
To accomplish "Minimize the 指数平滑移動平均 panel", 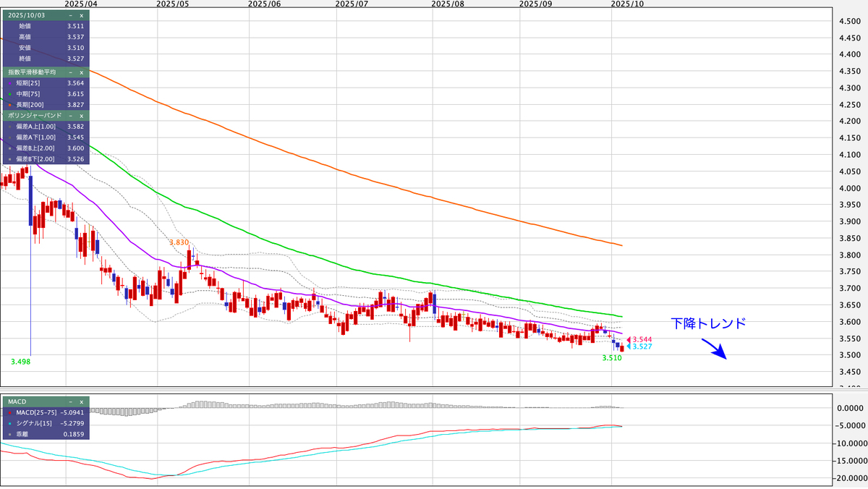I will click(70, 72).
